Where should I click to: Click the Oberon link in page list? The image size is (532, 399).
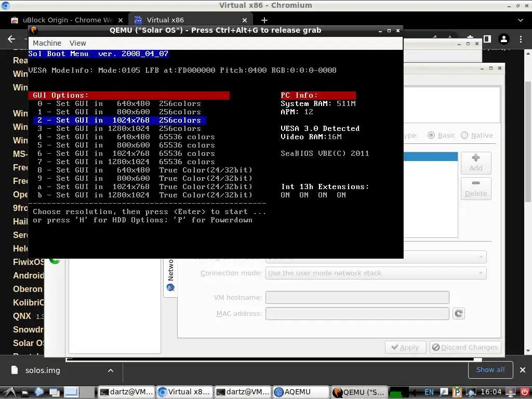pos(28,289)
